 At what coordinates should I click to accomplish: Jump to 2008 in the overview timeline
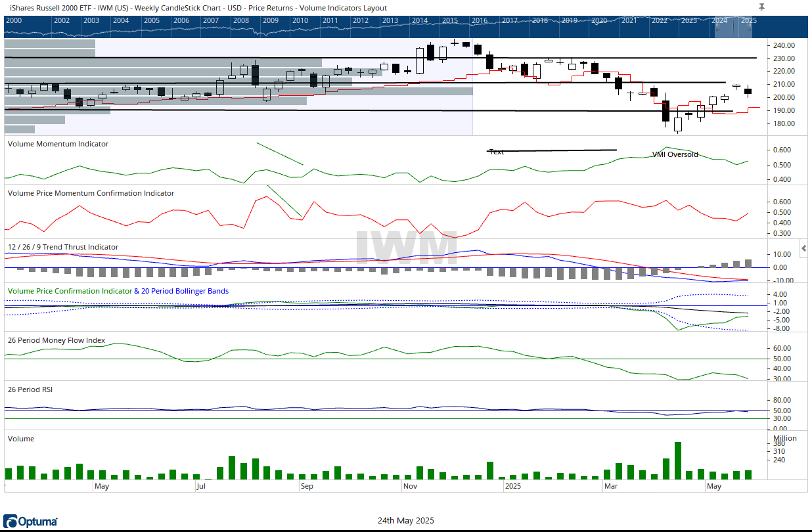tap(241, 20)
